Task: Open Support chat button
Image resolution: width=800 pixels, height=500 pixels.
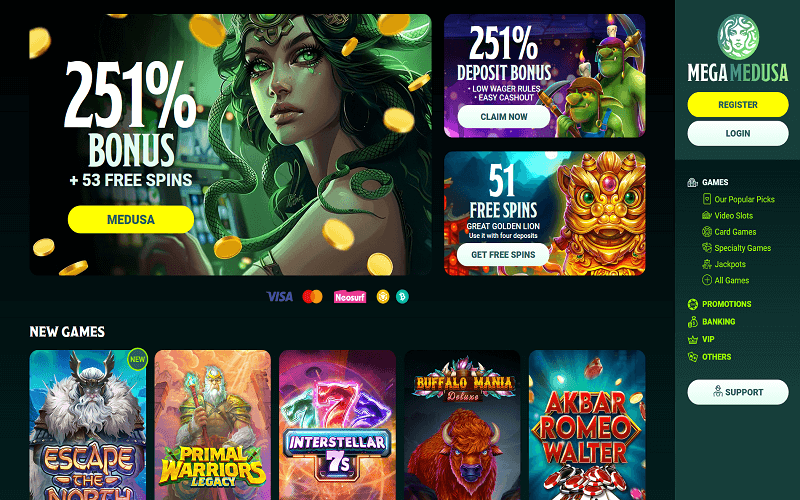Action: (738, 392)
